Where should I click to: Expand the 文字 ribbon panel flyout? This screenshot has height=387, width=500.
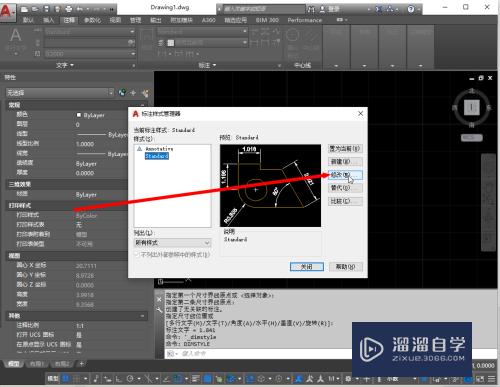(x=65, y=65)
